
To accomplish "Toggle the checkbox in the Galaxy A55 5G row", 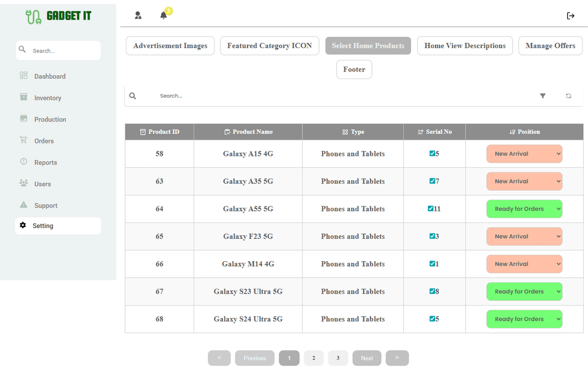I will click(x=430, y=209).
